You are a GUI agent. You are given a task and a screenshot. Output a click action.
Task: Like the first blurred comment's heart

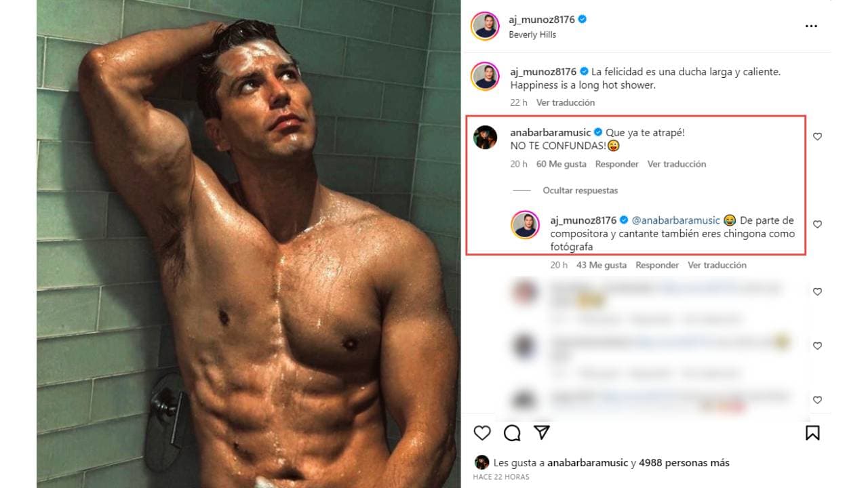coord(817,292)
